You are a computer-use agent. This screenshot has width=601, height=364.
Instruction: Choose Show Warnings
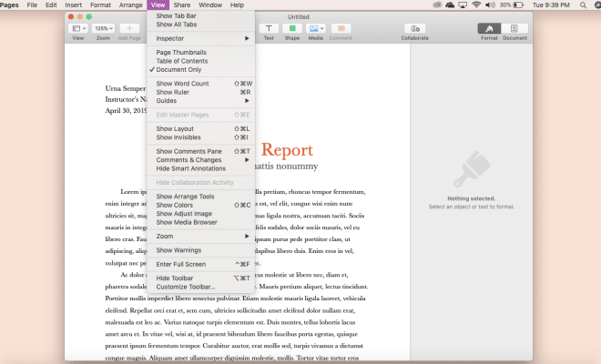201,250
